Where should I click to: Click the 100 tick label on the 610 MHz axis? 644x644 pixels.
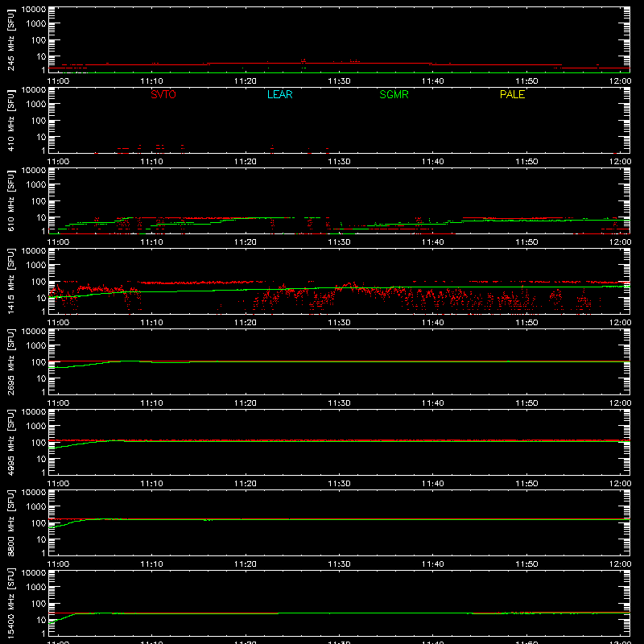[39, 201]
